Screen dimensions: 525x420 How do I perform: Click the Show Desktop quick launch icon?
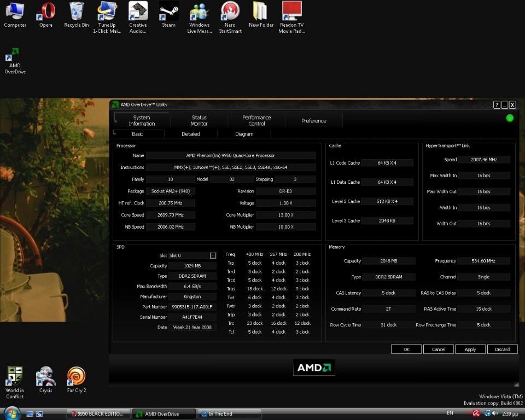pos(30,414)
